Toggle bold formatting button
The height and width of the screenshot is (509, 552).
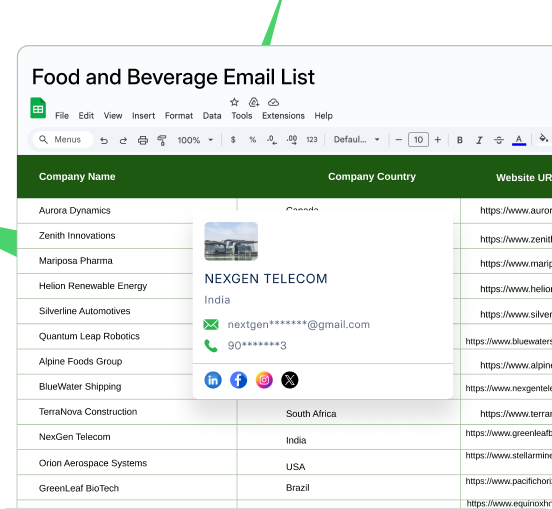(x=460, y=140)
